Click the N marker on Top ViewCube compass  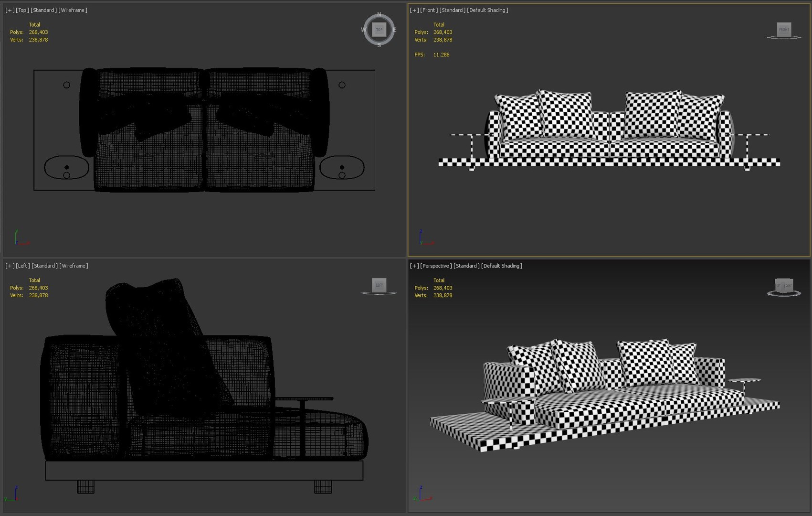(379, 14)
